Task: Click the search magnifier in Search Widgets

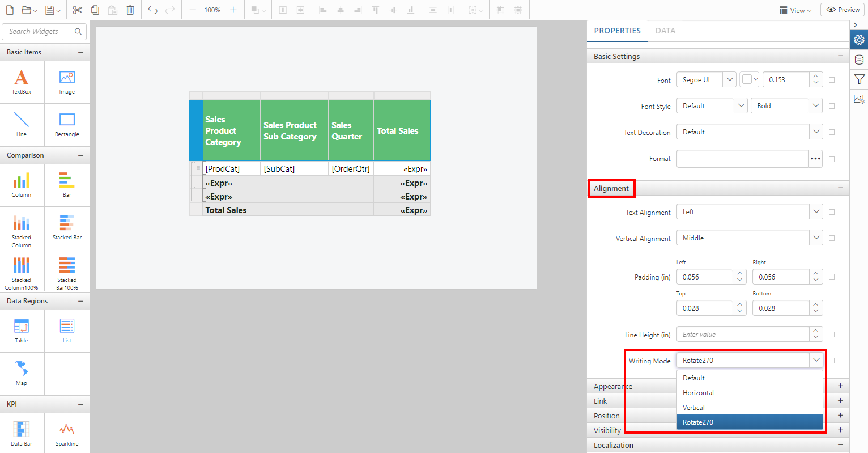Action: pyautogui.click(x=78, y=32)
